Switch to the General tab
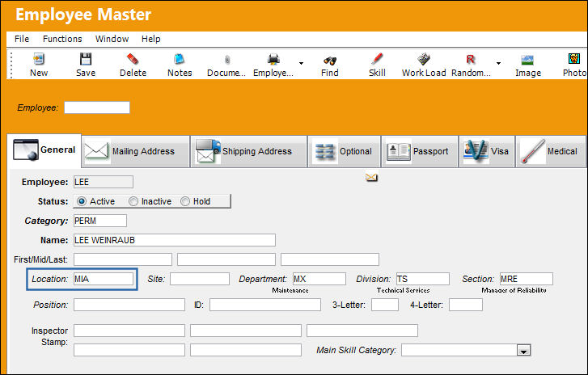This screenshot has height=375, width=588. (44, 150)
